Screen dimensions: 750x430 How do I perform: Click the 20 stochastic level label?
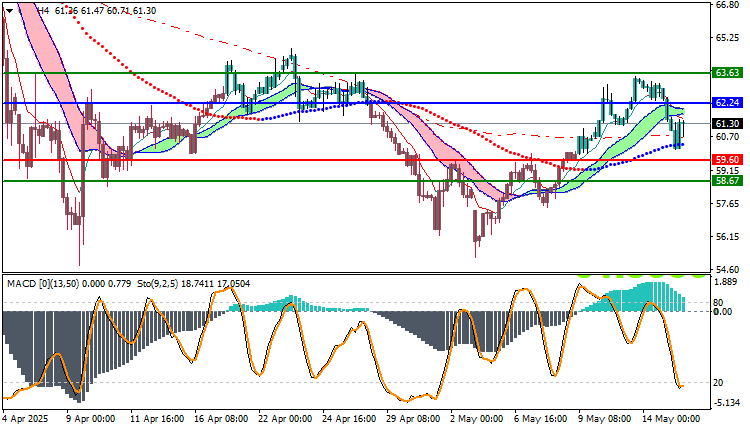[x=718, y=383]
